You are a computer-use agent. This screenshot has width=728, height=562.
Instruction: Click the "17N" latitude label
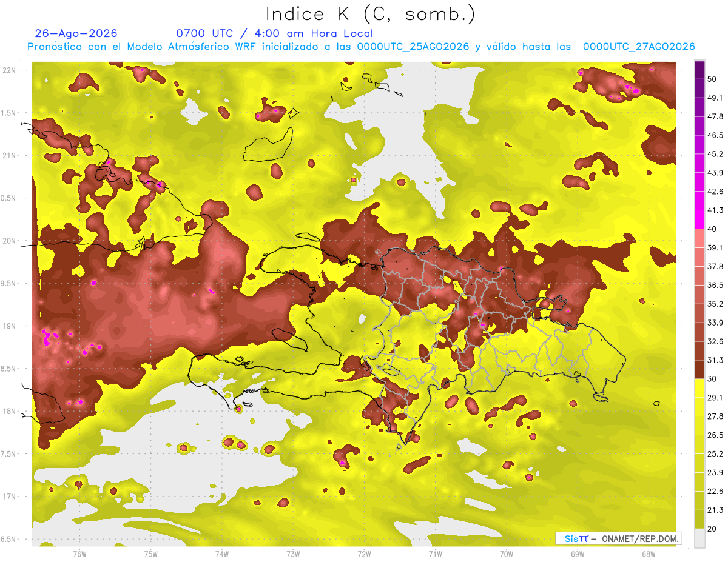9,497
